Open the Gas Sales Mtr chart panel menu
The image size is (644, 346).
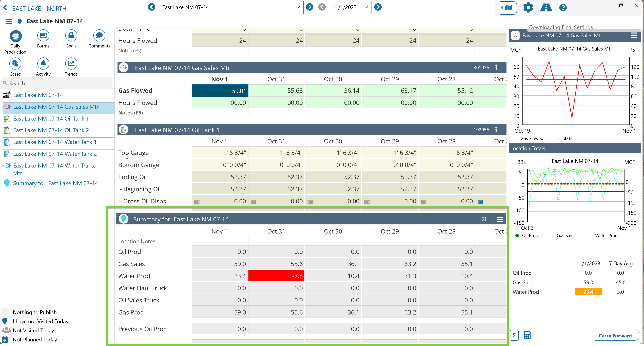634,35
